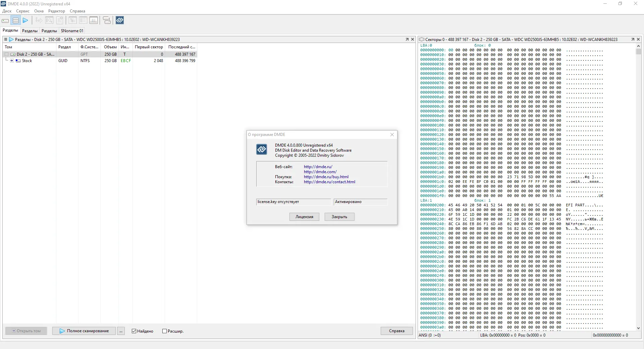This screenshot has width=644, height=349.
Task: Click the select disk drive toolbar icon
Action: coord(5,20)
